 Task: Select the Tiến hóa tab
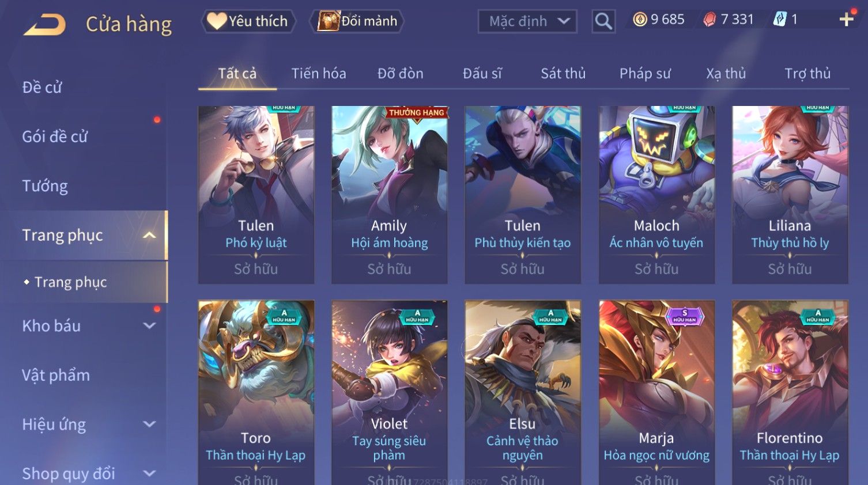(x=319, y=74)
